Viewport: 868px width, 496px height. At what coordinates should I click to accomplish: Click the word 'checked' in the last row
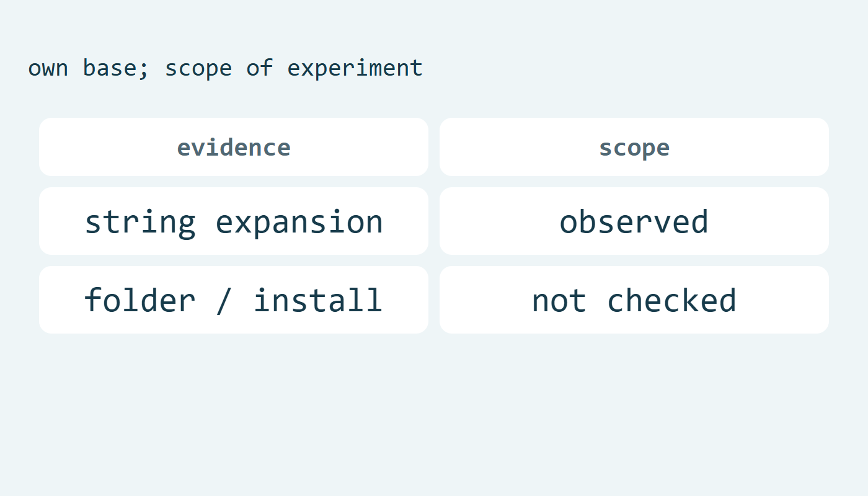click(x=671, y=299)
